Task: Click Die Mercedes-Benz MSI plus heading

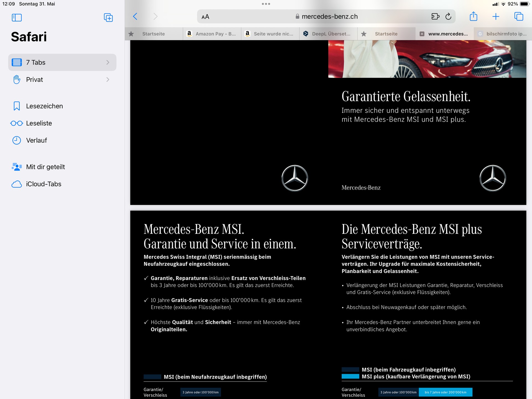Action: [x=412, y=237]
